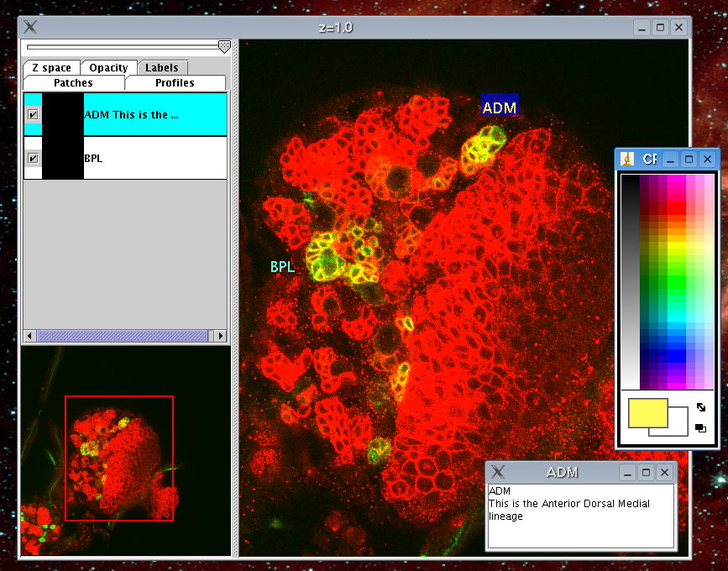The height and width of the screenshot is (571, 728).
Task: Click the left arrow of the label list scrollbar
Action: pos(29,336)
